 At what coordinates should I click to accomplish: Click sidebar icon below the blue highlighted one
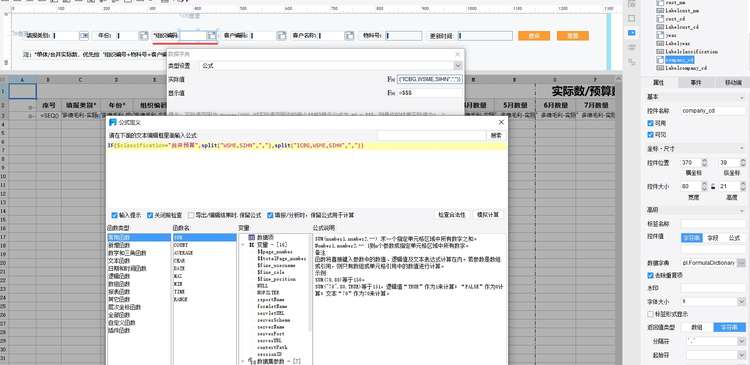[631, 47]
